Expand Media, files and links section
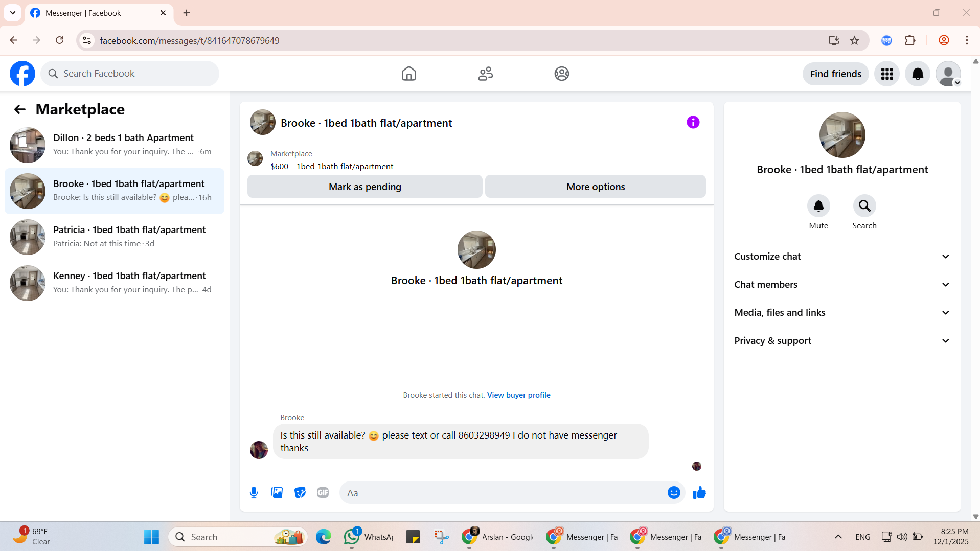Image resolution: width=980 pixels, height=551 pixels. tap(842, 313)
